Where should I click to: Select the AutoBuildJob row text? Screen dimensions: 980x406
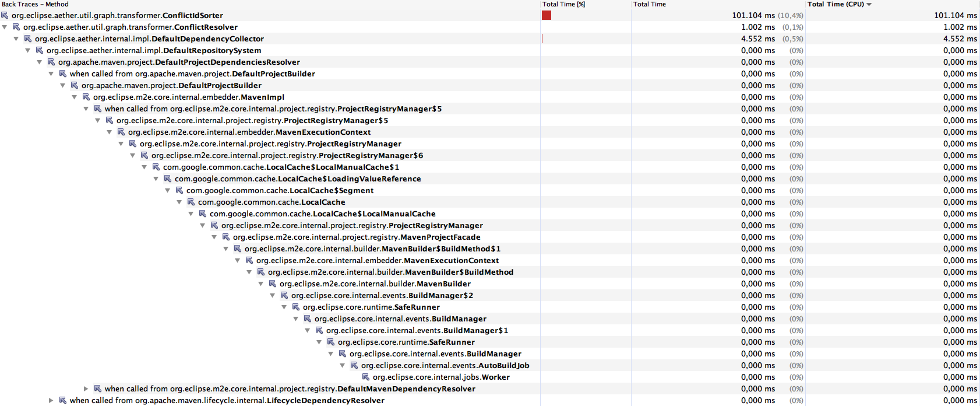coord(445,365)
